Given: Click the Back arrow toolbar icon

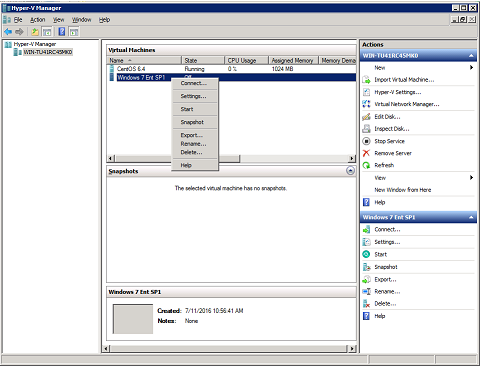Looking at the screenshot, I should (x=8, y=32).
